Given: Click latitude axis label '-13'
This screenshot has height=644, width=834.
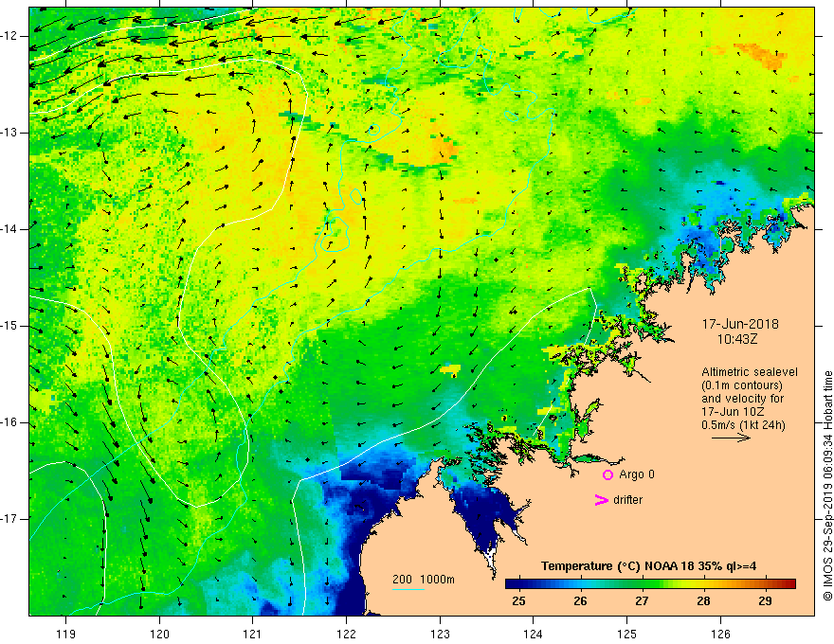Looking at the screenshot, I should pyautogui.click(x=9, y=133).
